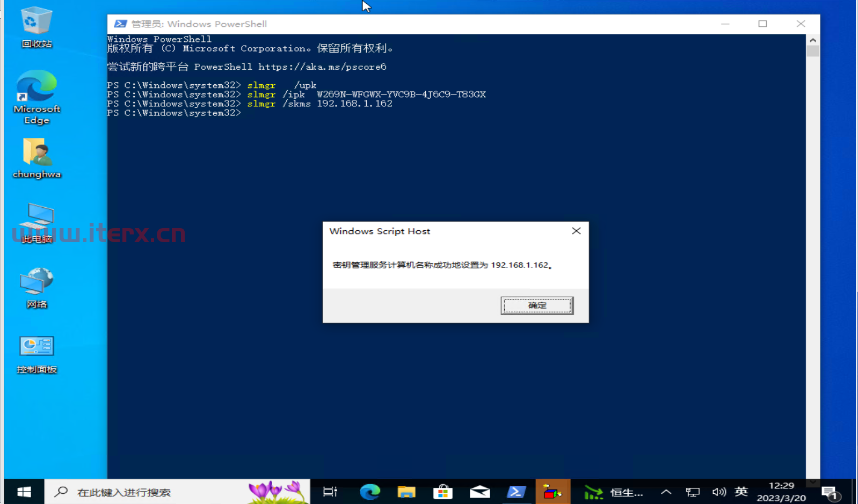The image size is (858, 504).
Task: Close the Windows Script Host dialog
Action: [576, 231]
